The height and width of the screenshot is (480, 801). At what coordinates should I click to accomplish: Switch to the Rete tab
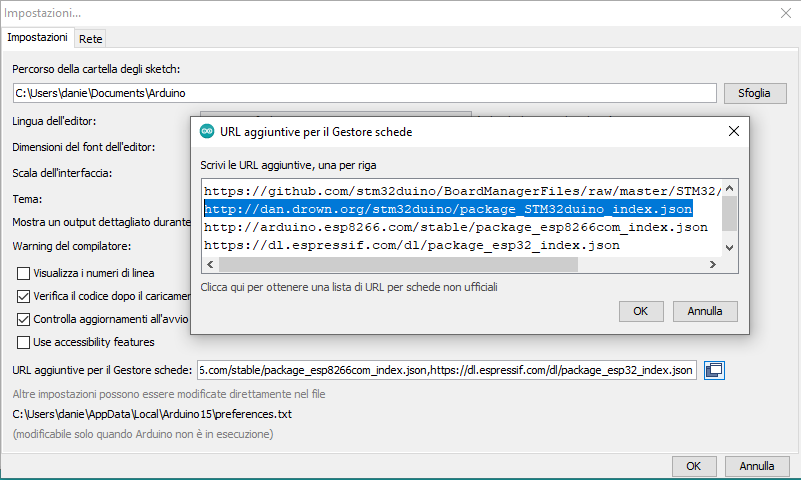(x=91, y=38)
